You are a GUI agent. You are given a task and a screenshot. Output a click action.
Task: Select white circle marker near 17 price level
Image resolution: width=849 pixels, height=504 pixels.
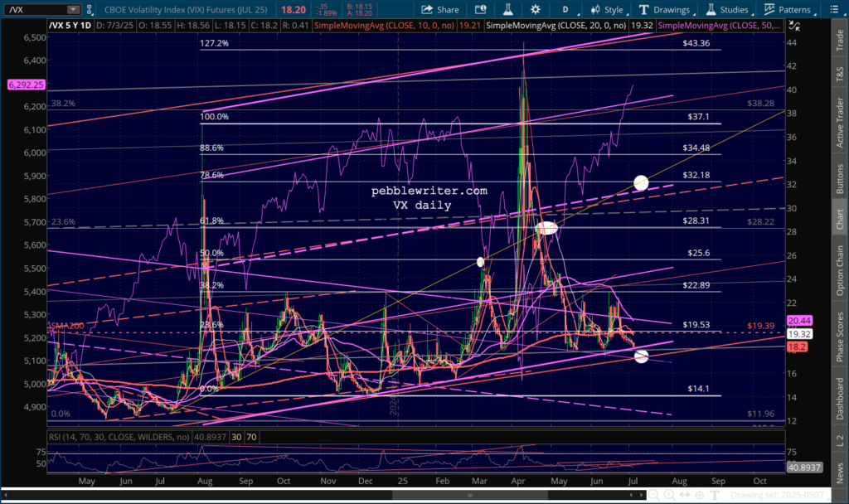pos(641,356)
